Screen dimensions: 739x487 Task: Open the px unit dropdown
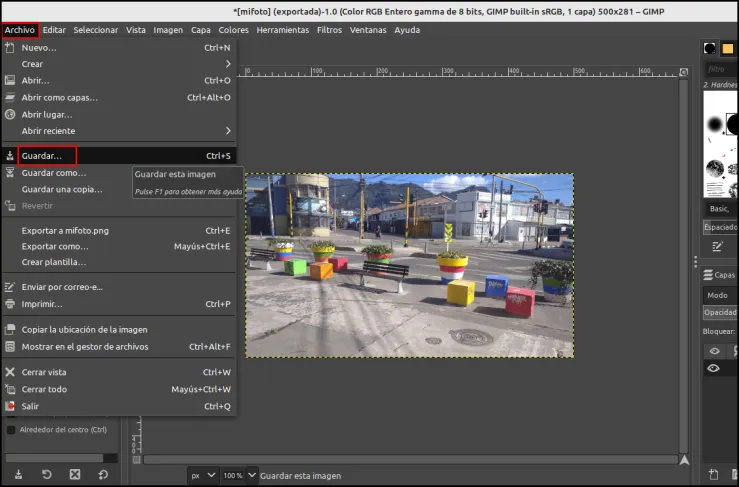coord(203,475)
